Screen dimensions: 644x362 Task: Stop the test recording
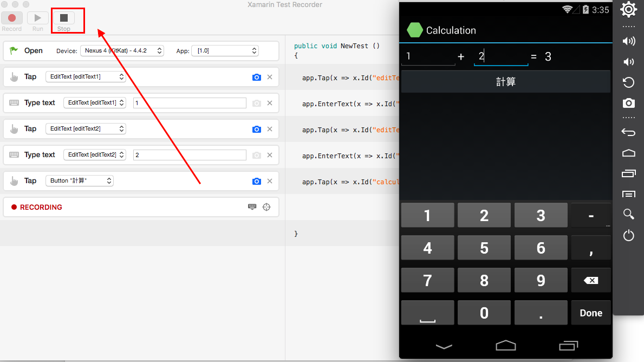(x=64, y=18)
